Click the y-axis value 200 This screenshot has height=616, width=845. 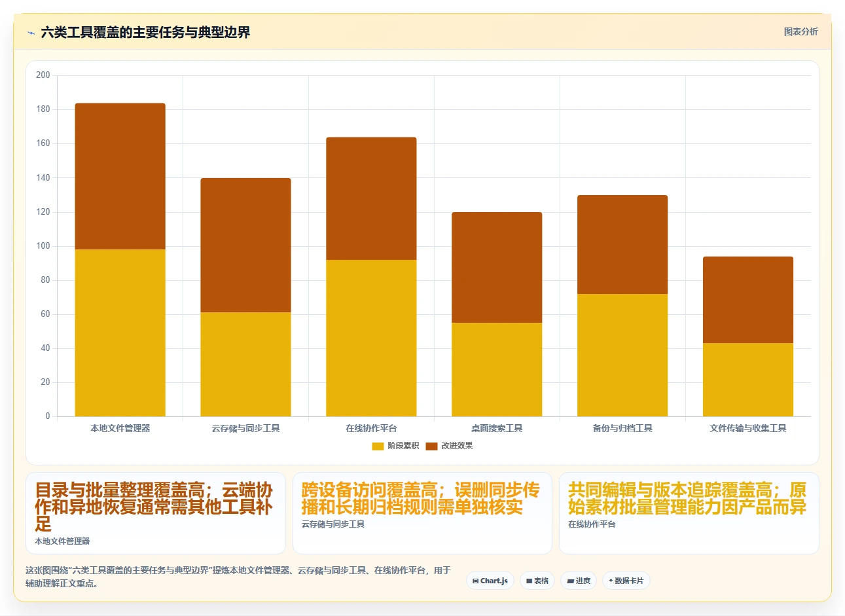pos(43,75)
